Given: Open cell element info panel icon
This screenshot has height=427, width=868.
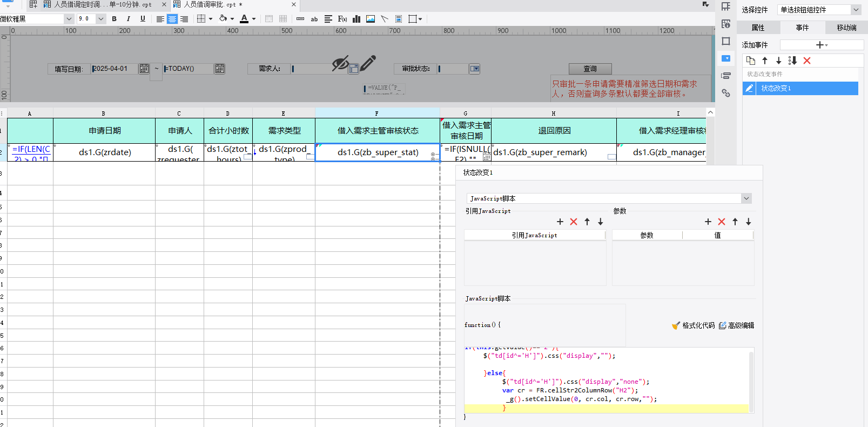Looking at the screenshot, I should tap(726, 24).
